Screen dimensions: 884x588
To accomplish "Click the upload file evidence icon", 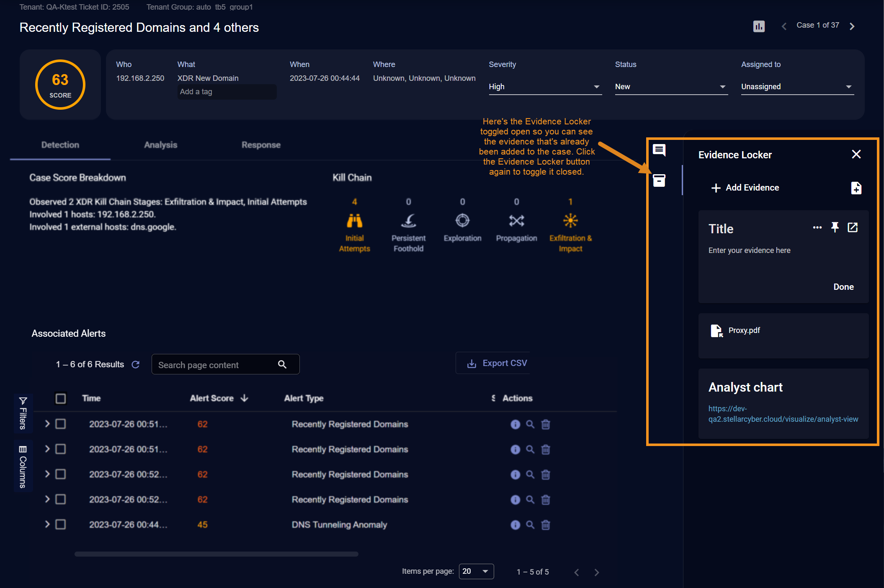I will click(856, 188).
